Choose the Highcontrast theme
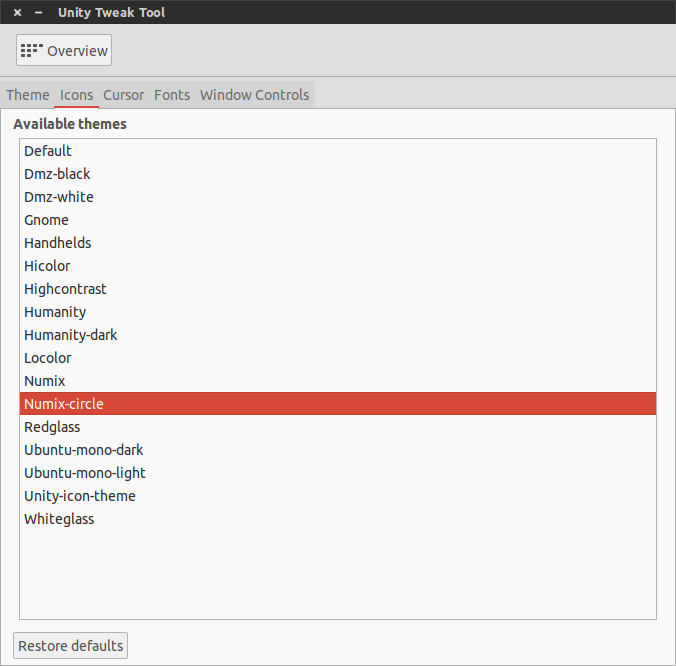 coord(338,289)
